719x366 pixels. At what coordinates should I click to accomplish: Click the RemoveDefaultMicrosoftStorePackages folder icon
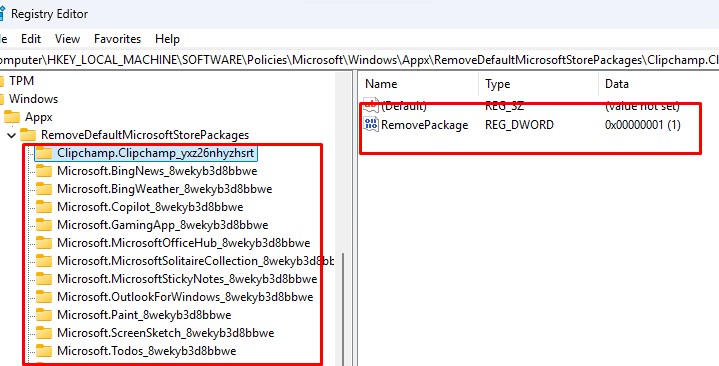coord(28,135)
